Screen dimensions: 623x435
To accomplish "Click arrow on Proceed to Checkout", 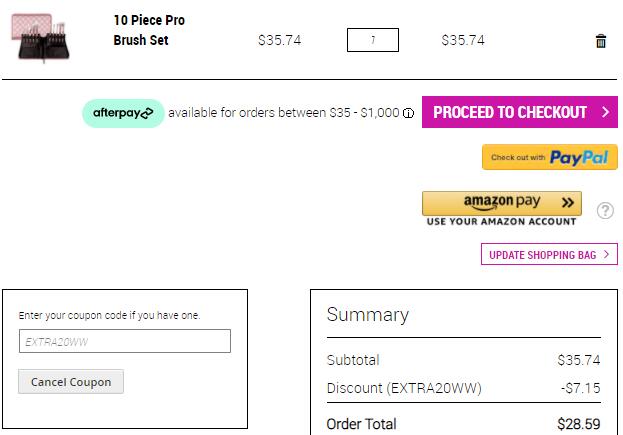I will [x=605, y=112].
